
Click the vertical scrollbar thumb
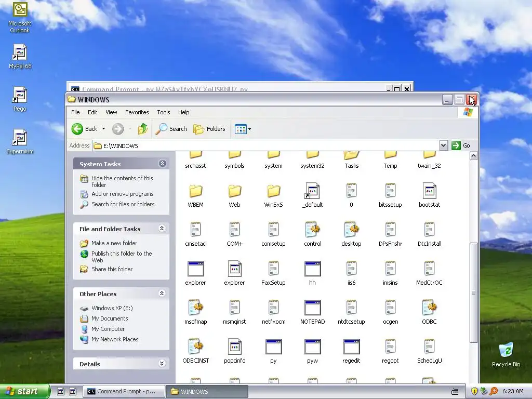(473, 293)
